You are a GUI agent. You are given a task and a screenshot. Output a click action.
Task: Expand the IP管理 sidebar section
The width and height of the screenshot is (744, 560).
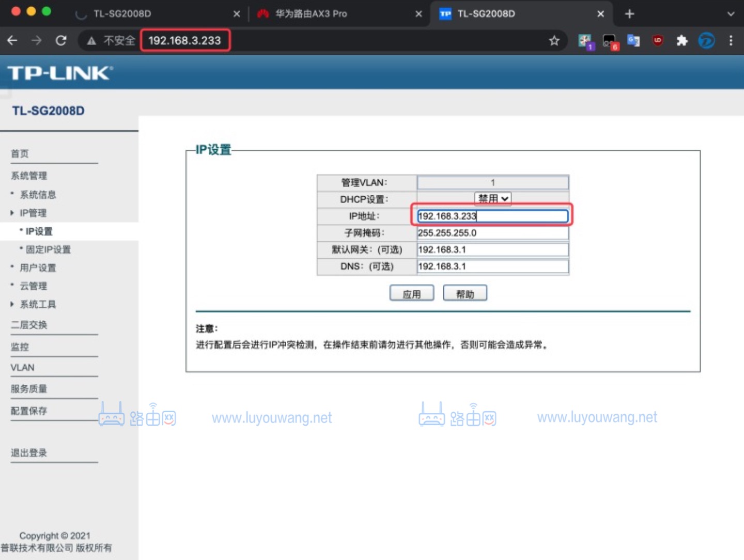click(32, 213)
